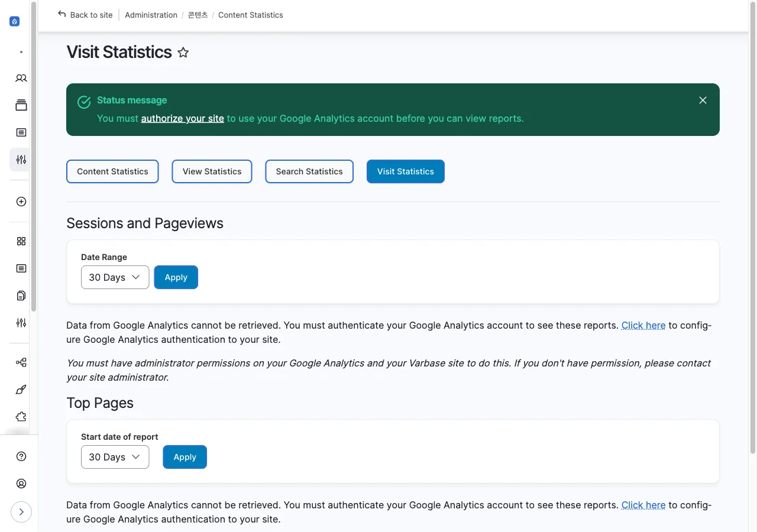Open the Structure sitemap icon
The height and width of the screenshot is (532, 757).
[21, 362]
